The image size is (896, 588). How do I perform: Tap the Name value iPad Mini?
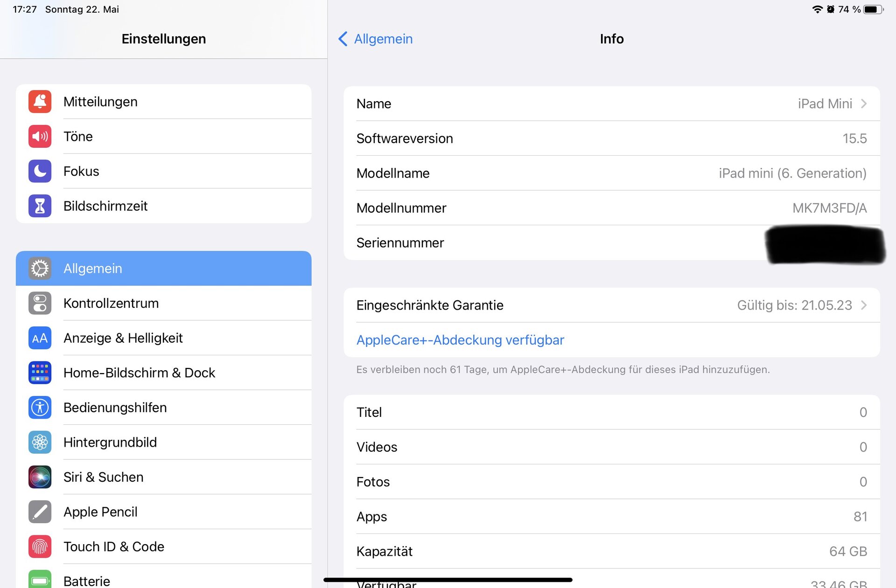point(825,104)
